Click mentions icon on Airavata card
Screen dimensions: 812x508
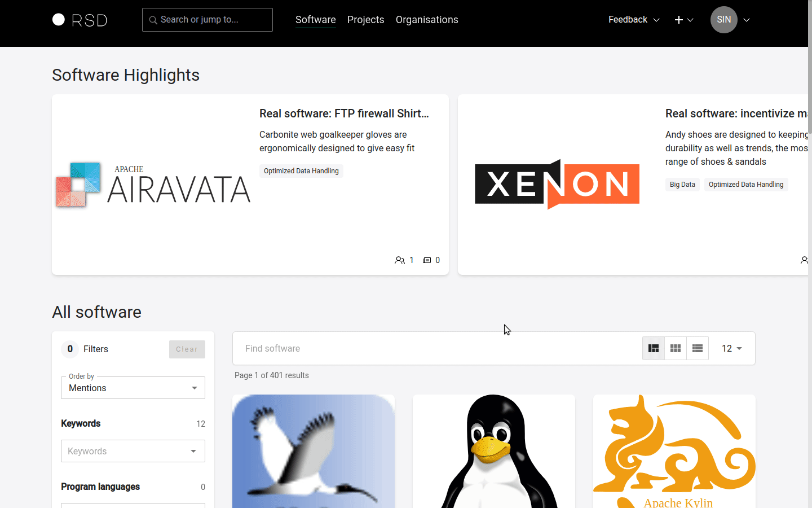[427, 260]
